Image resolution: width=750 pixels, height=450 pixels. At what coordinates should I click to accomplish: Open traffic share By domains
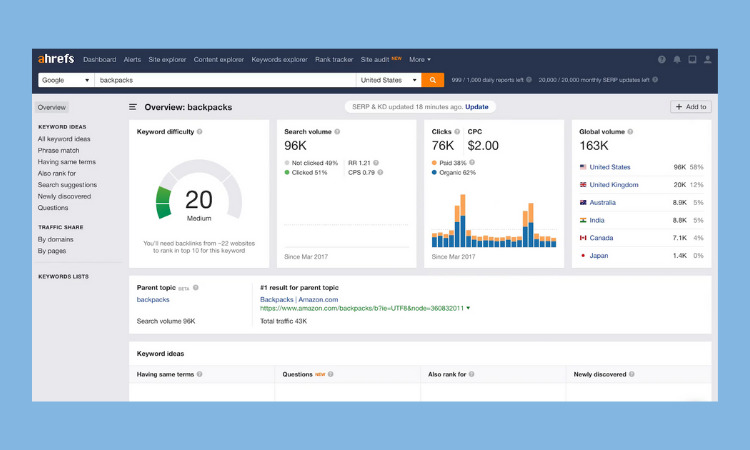coord(55,239)
